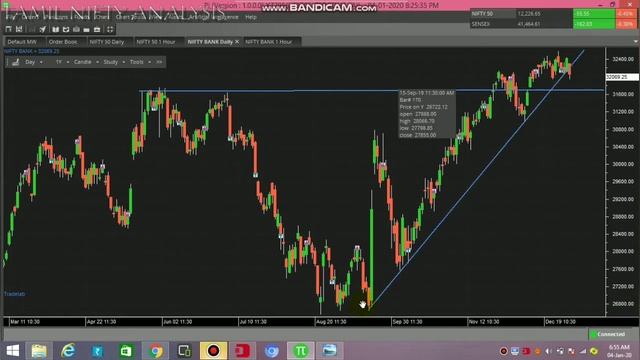
Task: Open the red D application in taskbar
Action: click(x=242, y=351)
